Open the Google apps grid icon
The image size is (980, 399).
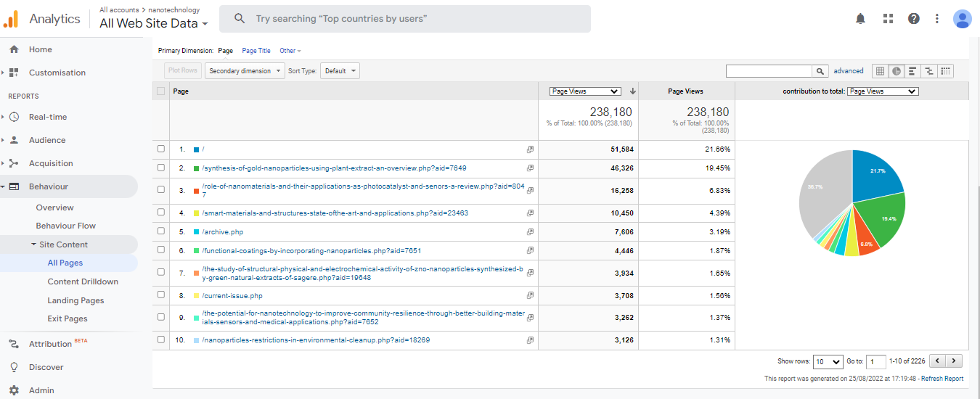click(x=887, y=19)
